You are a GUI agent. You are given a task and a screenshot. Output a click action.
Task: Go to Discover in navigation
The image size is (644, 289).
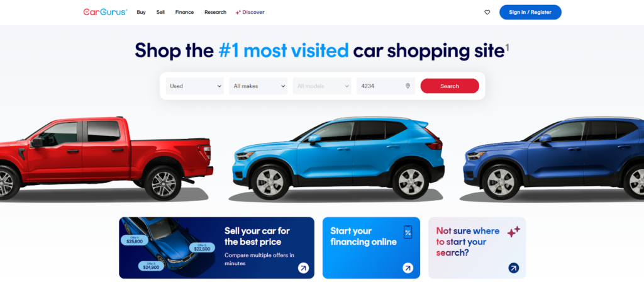click(250, 13)
